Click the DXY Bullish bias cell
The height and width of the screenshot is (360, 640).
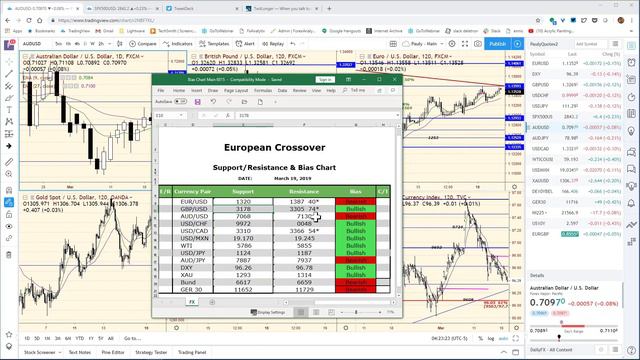pos(356,268)
